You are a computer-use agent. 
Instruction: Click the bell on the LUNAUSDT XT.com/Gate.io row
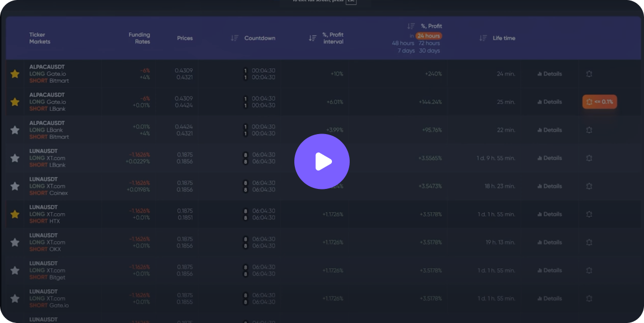point(589,299)
